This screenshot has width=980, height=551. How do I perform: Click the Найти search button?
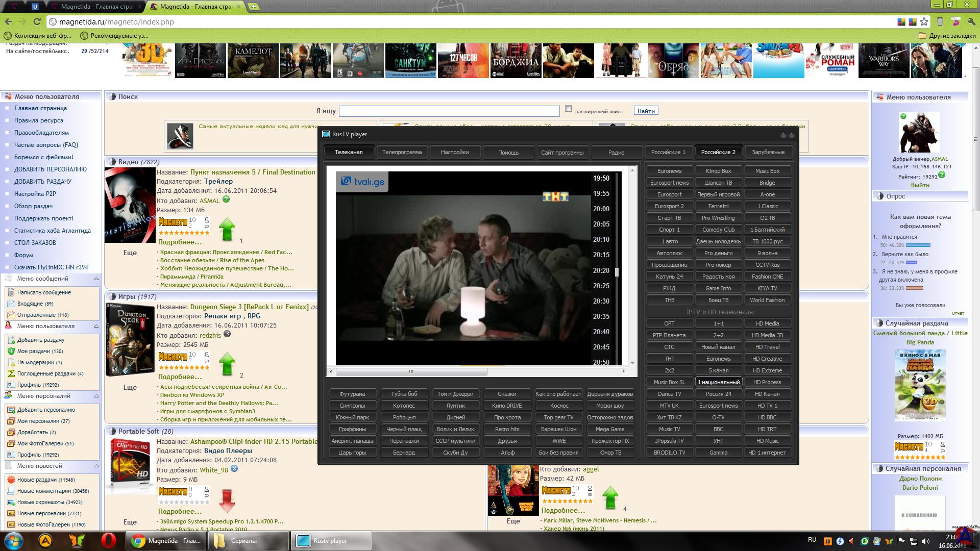tap(646, 111)
